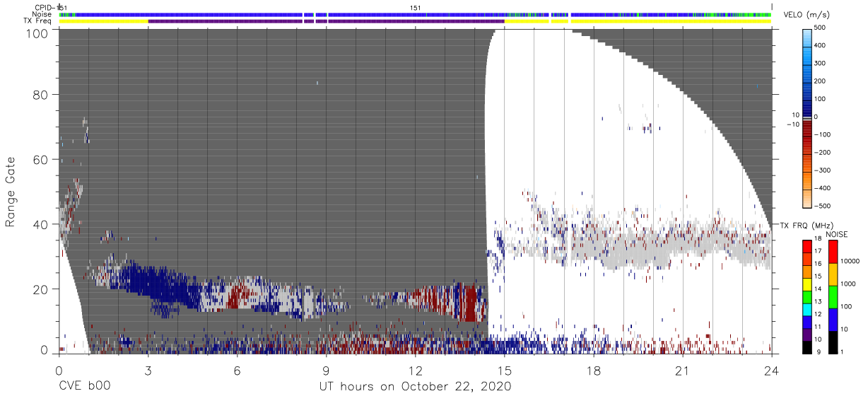
Task: Click the 300 label on velocity scale
Action: (x=821, y=63)
